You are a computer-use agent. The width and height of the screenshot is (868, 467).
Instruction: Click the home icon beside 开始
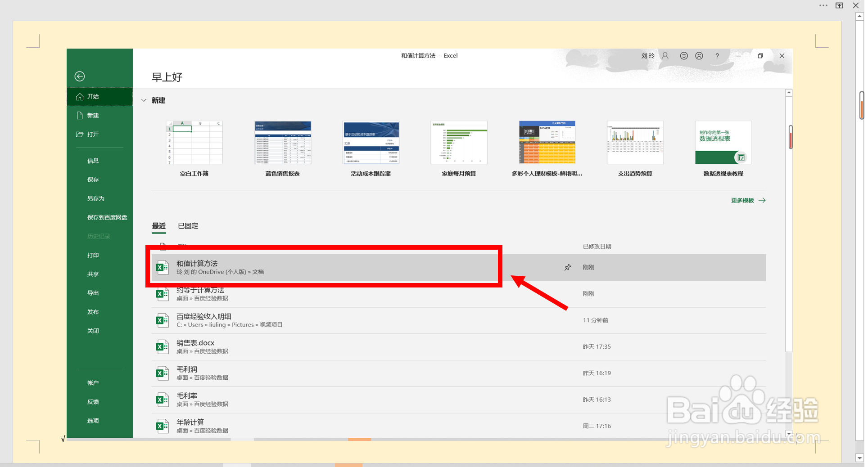coord(80,97)
